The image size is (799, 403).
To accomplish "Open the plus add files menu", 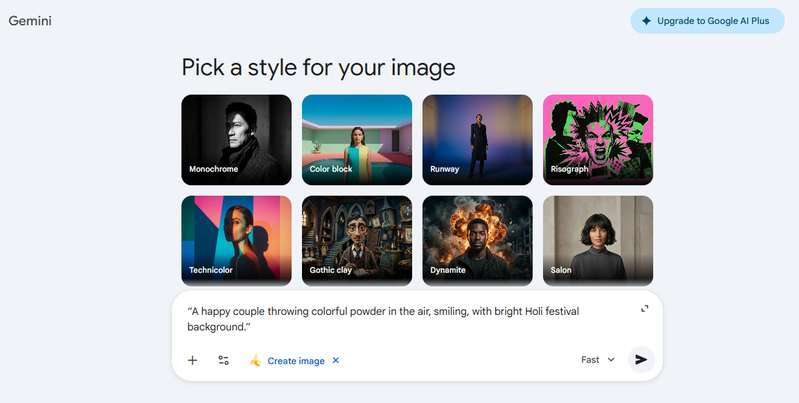I will [x=192, y=360].
